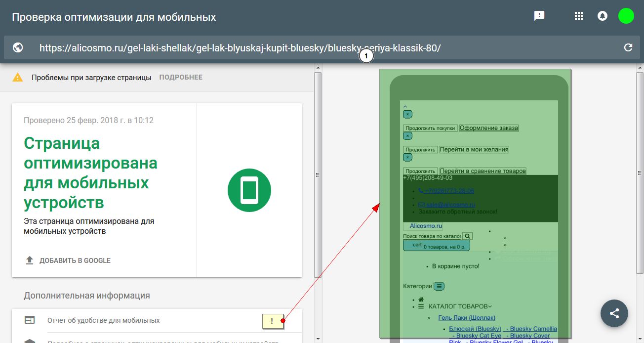Viewport: 644px width, 343px height.
Task: Click the search magnifier in page preview
Action: (468, 236)
